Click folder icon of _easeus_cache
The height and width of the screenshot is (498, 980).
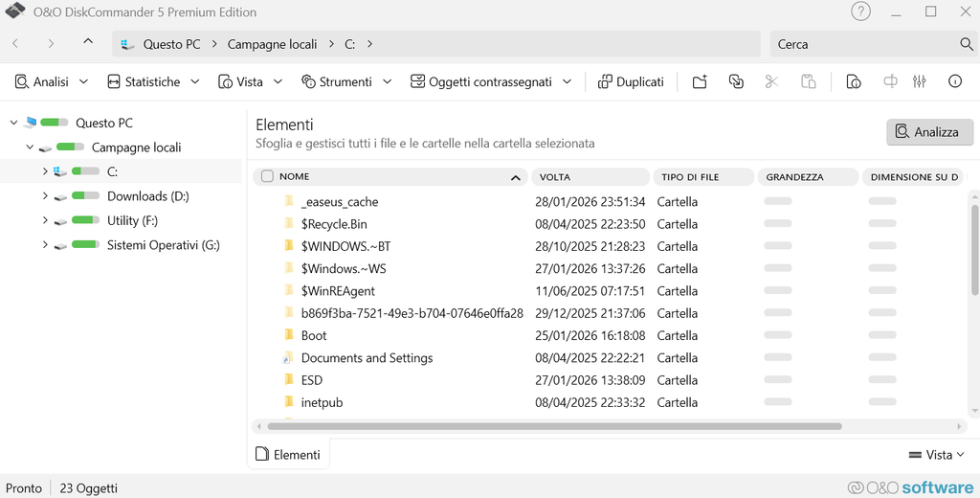click(288, 201)
